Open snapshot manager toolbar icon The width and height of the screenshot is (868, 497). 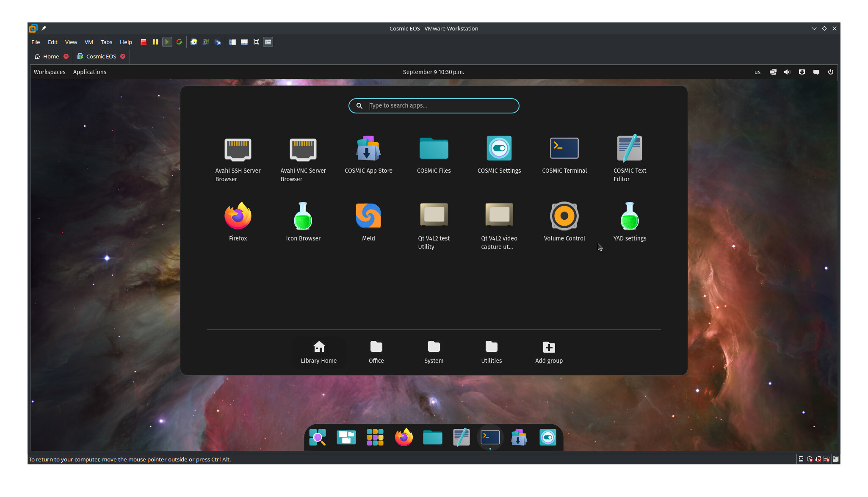(218, 42)
